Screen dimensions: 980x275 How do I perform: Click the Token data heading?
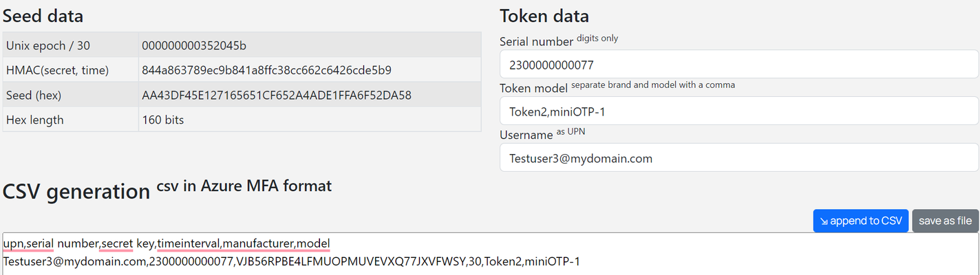544,15
